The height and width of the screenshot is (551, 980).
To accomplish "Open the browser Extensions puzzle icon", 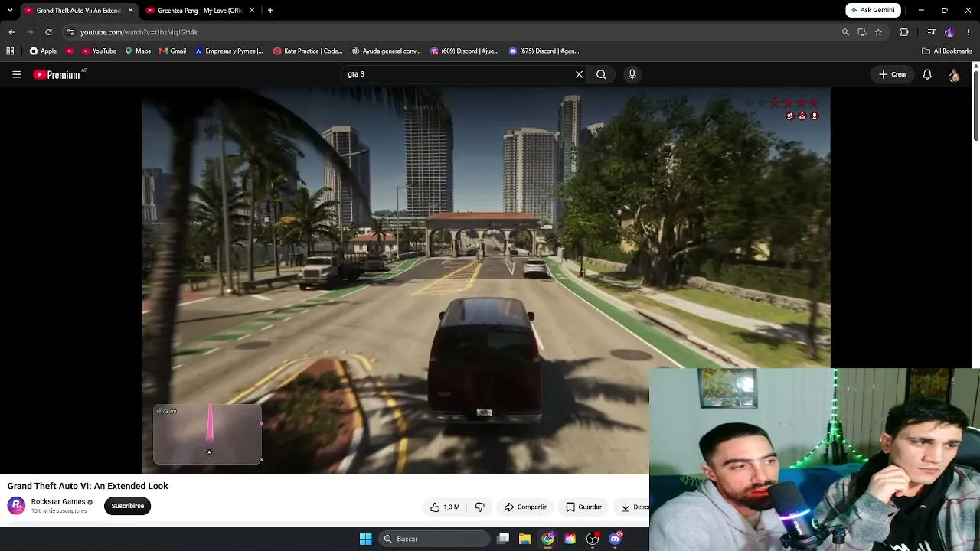I will point(904,32).
